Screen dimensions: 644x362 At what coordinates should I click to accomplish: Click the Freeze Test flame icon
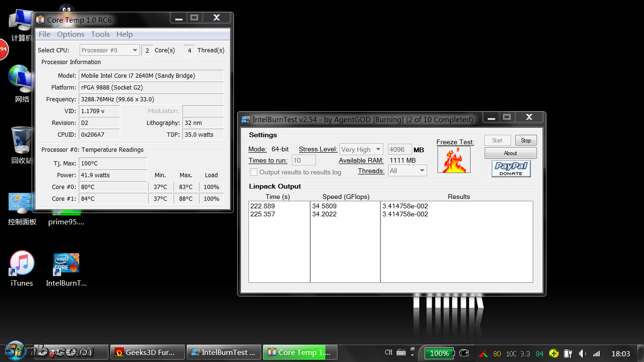(x=454, y=159)
